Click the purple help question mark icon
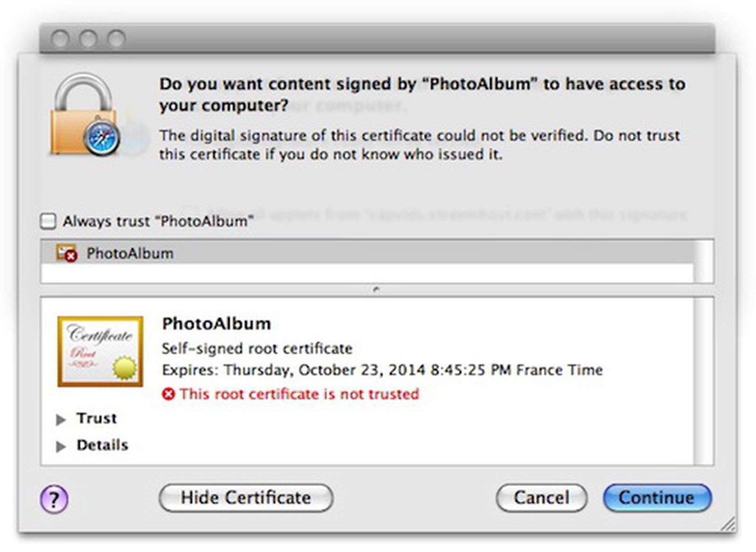The image size is (756, 552). coord(54,499)
